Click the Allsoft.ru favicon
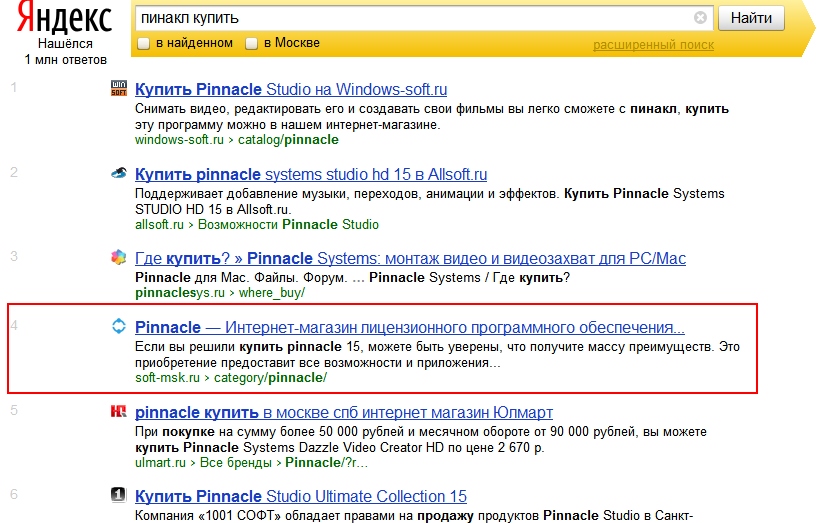 (119, 173)
